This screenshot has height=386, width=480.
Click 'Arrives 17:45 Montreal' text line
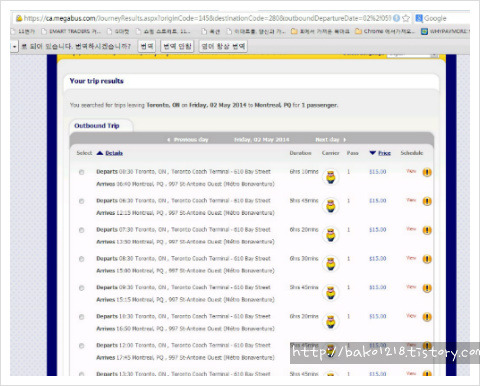[185, 358]
